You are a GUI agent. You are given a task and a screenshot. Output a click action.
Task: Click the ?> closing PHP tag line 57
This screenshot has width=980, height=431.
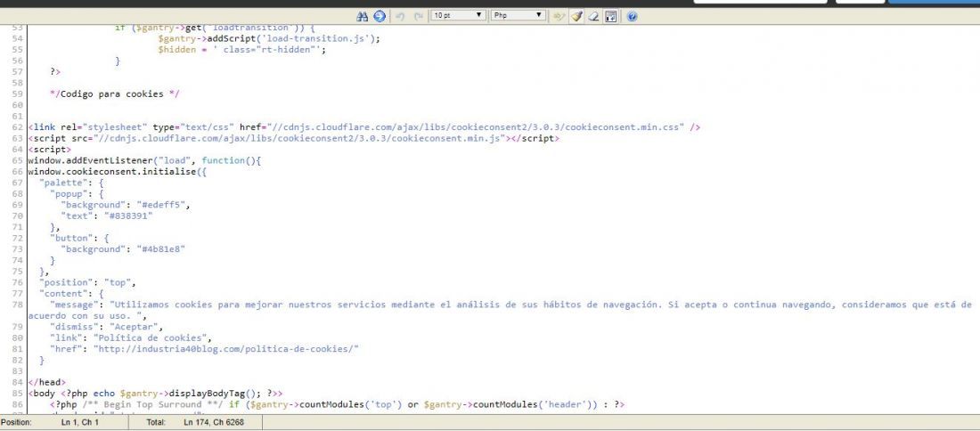[x=55, y=72]
